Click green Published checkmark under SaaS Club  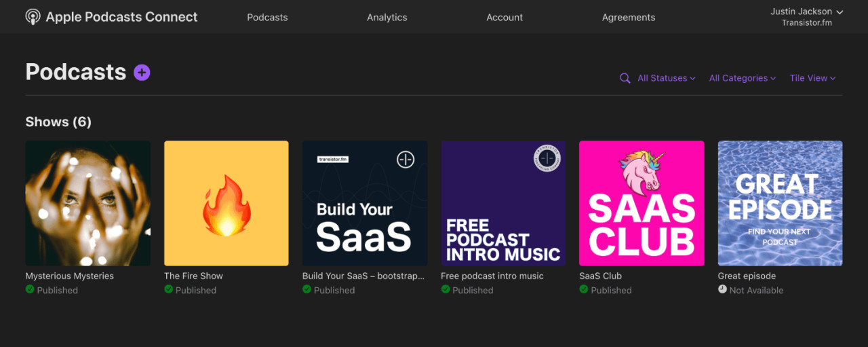(584, 289)
